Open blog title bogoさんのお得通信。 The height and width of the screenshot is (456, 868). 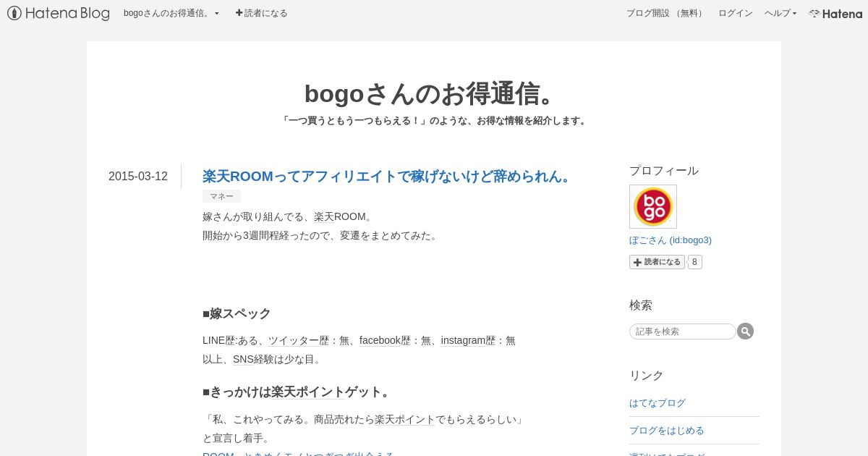pyautogui.click(x=434, y=93)
